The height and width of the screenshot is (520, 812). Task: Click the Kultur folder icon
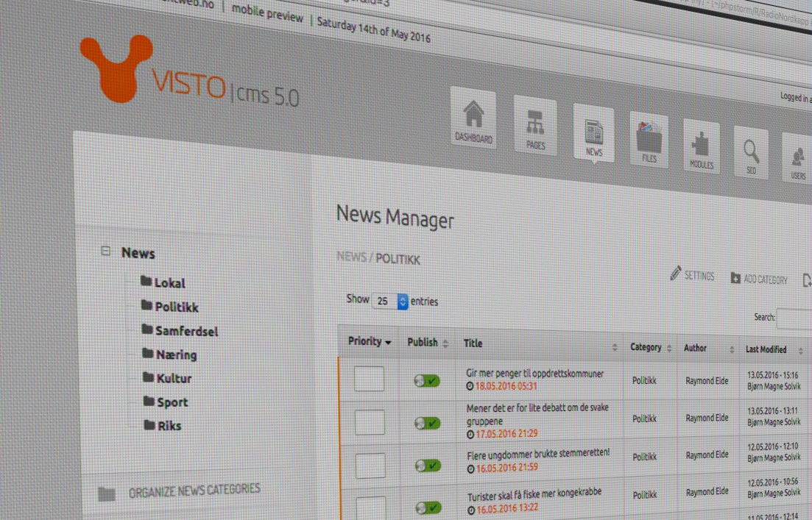click(149, 377)
